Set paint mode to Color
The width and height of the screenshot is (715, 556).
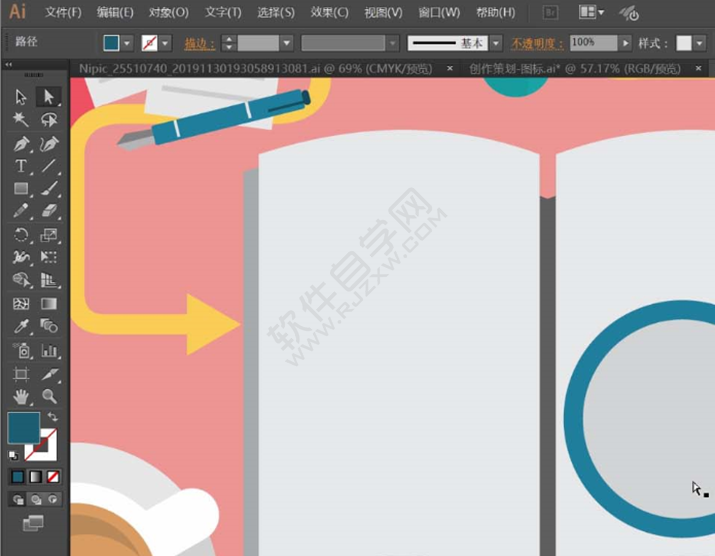[18, 477]
